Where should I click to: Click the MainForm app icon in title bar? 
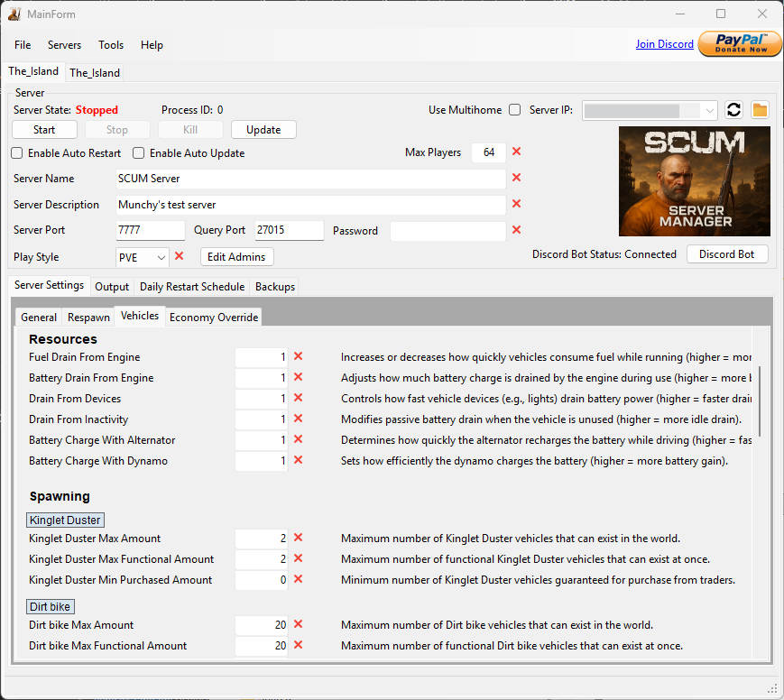(14, 14)
